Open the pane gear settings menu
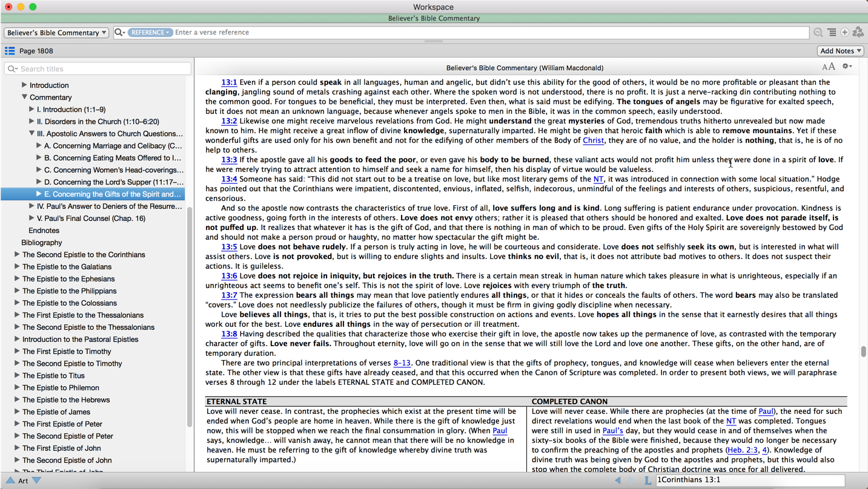Screen dimensions: 868x489 (x=847, y=67)
